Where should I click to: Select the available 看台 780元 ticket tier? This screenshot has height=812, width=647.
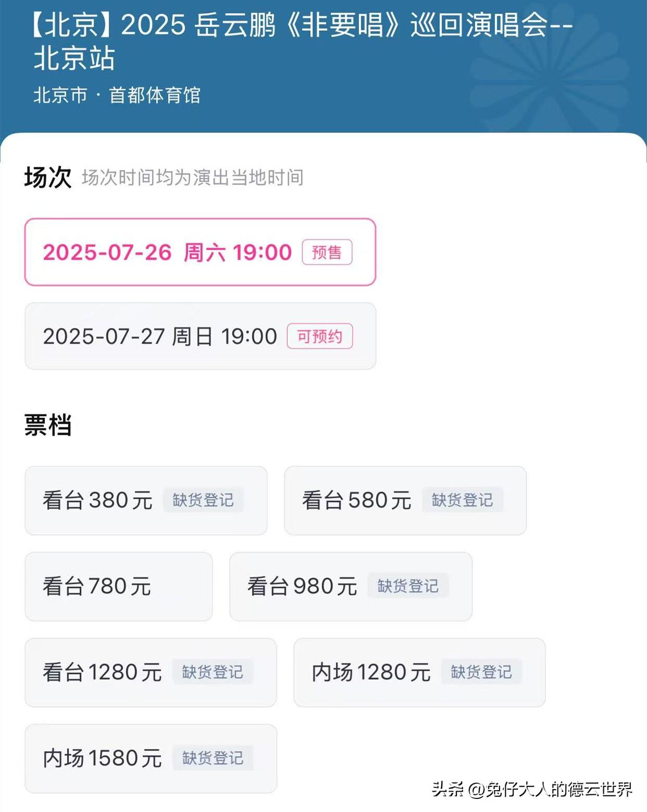point(119,586)
